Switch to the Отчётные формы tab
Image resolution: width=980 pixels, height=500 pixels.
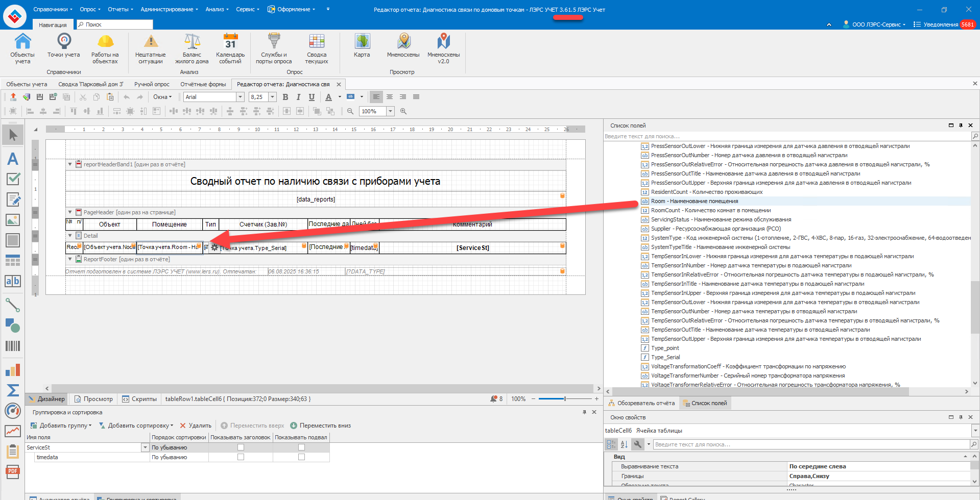tap(203, 84)
